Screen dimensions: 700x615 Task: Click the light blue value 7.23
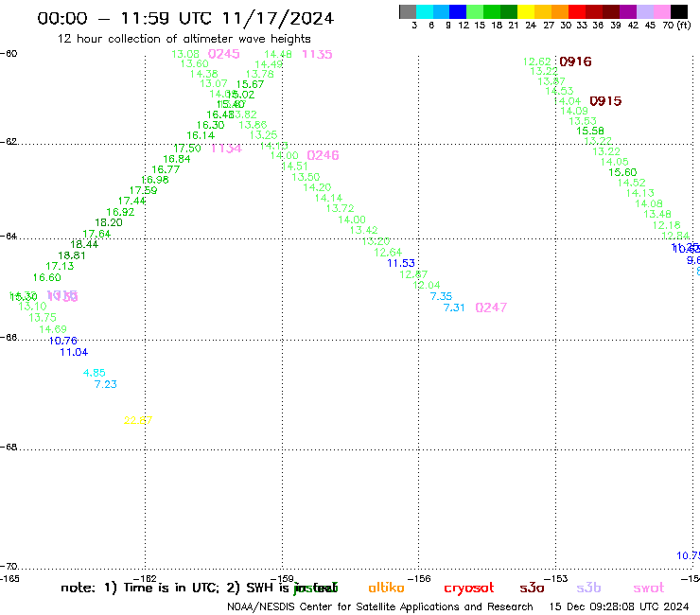point(105,384)
